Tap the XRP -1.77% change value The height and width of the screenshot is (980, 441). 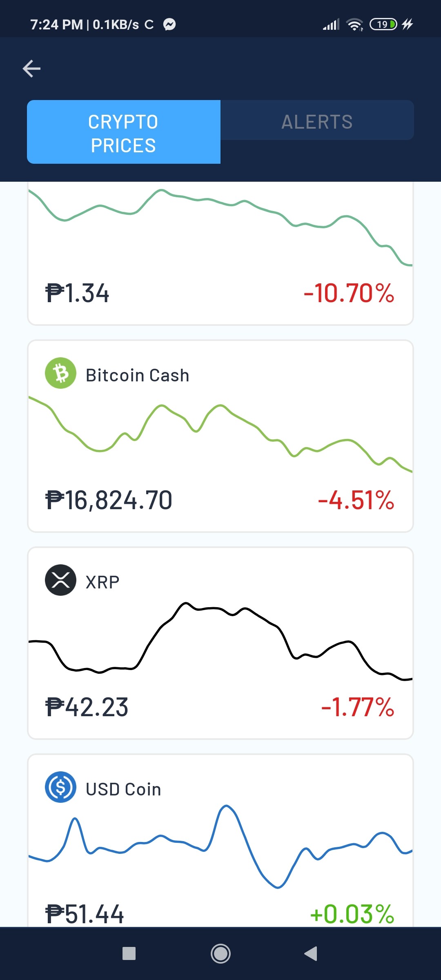(x=358, y=707)
